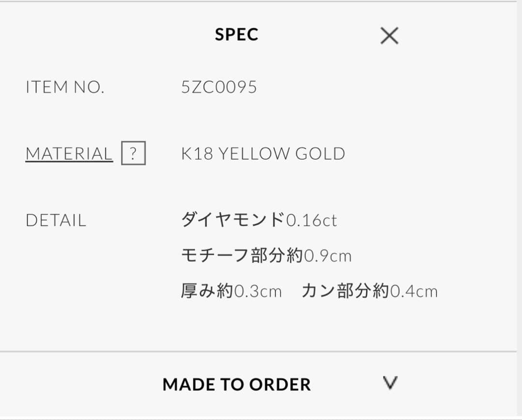Image resolution: width=522 pixels, height=420 pixels.
Task: Click the item number 5ZC0095
Action: click(x=218, y=87)
